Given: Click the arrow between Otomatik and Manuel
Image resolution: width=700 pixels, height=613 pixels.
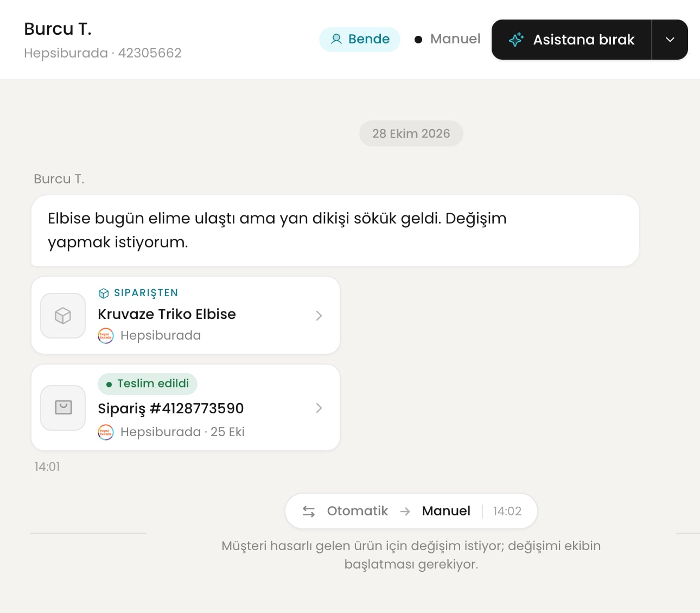Looking at the screenshot, I should pos(405,511).
